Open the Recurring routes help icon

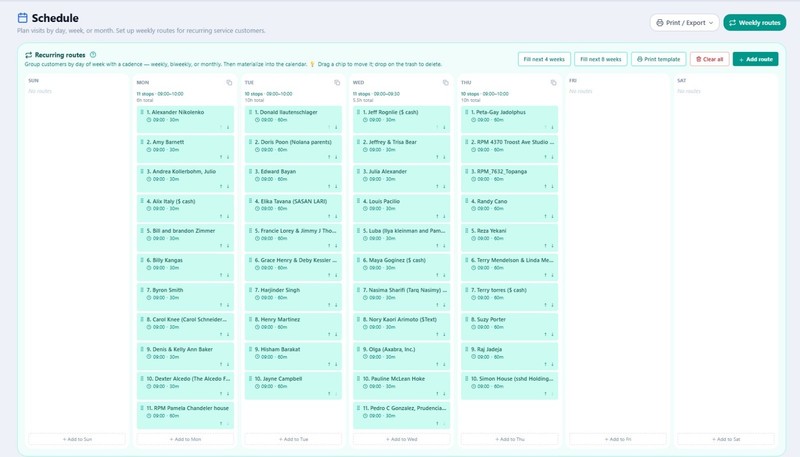coord(93,55)
